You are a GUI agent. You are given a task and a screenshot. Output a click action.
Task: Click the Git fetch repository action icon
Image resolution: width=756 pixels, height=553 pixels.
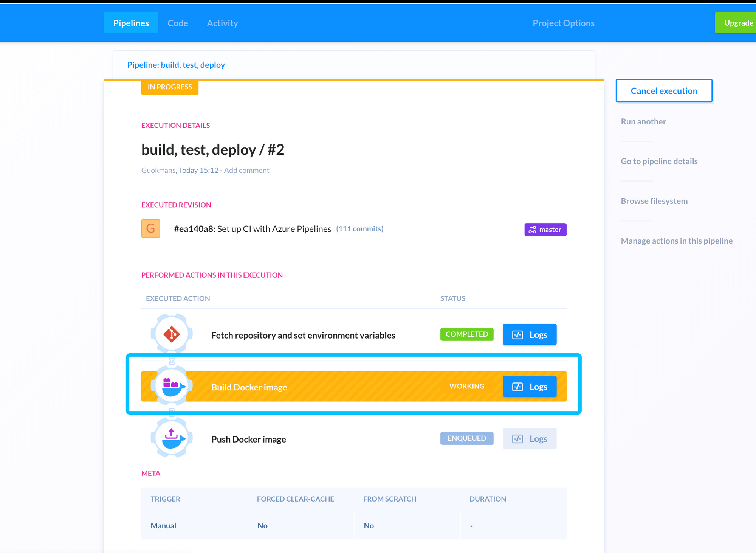tap(172, 334)
